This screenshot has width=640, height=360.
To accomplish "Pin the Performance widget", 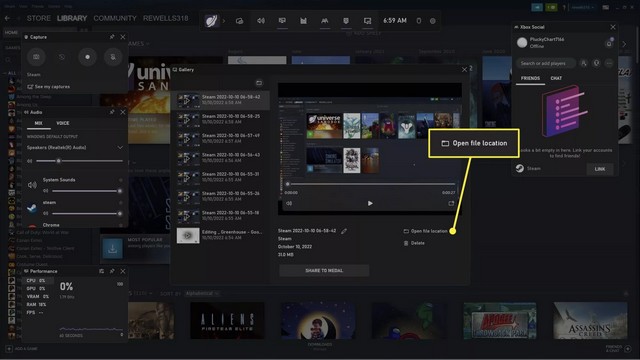I will click(x=112, y=271).
